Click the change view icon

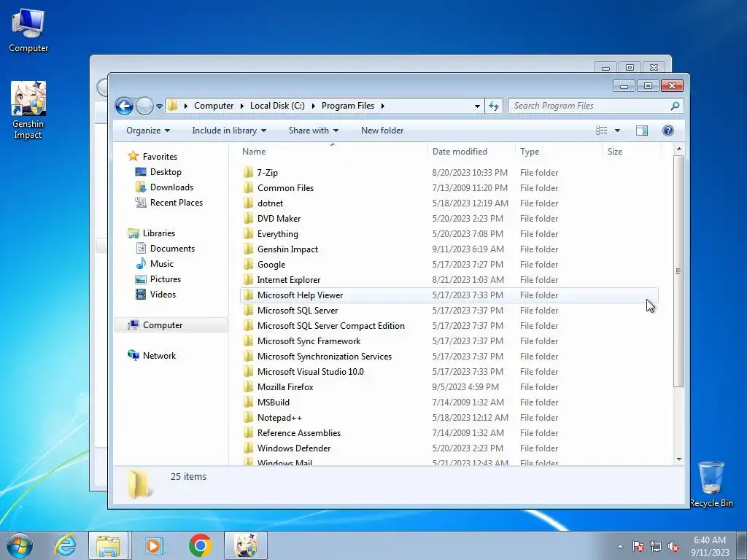(601, 131)
